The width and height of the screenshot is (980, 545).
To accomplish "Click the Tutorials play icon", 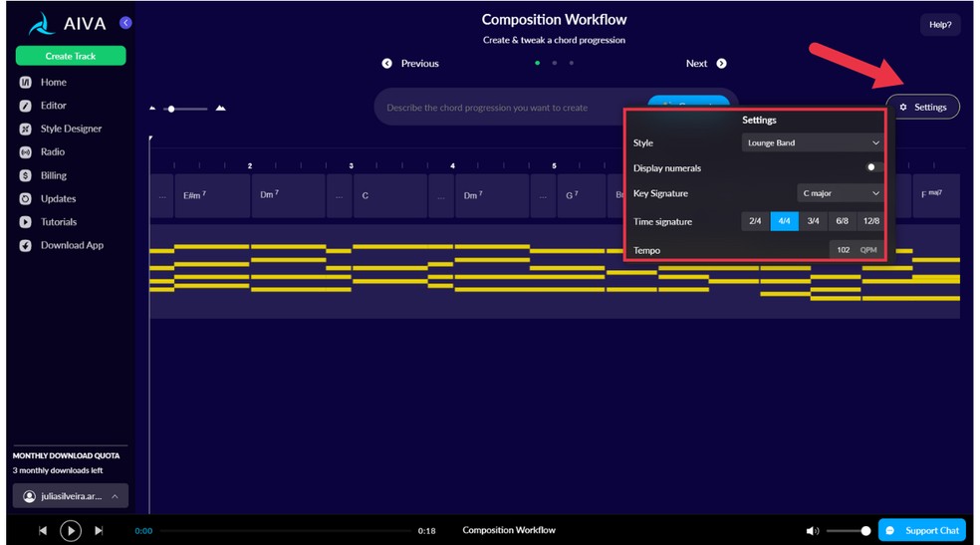I will click(25, 222).
